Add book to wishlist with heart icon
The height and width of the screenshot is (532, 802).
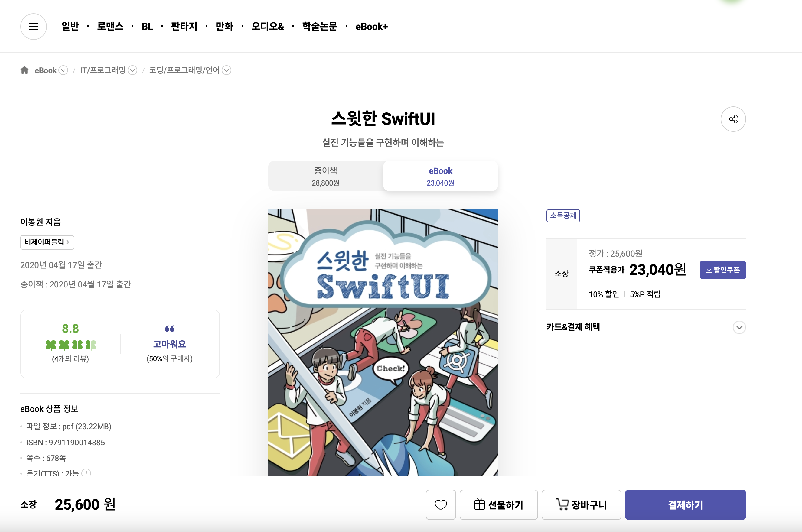click(441, 504)
